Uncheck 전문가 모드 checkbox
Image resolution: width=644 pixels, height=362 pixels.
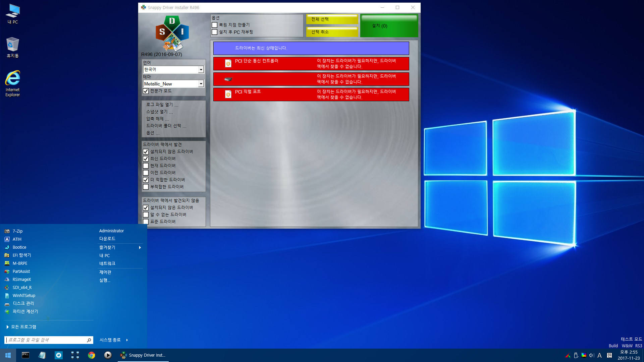click(x=146, y=91)
